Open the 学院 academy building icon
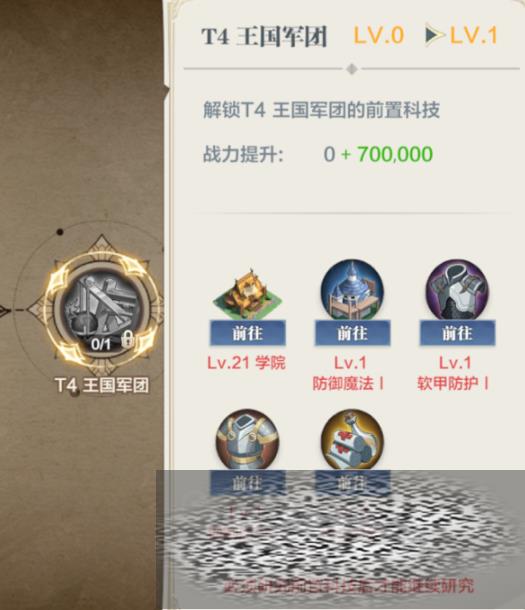 (247, 294)
